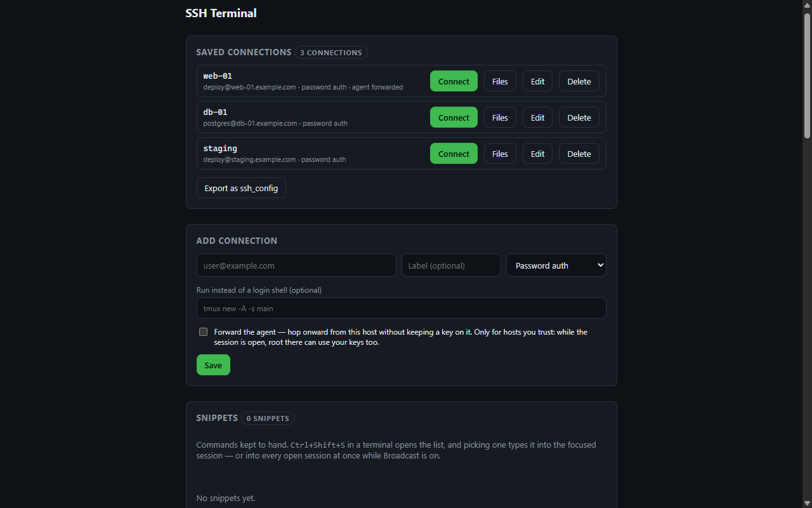This screenshot has width=812, height=508.
Task: Click the scrollbar down arrow
Action: (807, 503)
